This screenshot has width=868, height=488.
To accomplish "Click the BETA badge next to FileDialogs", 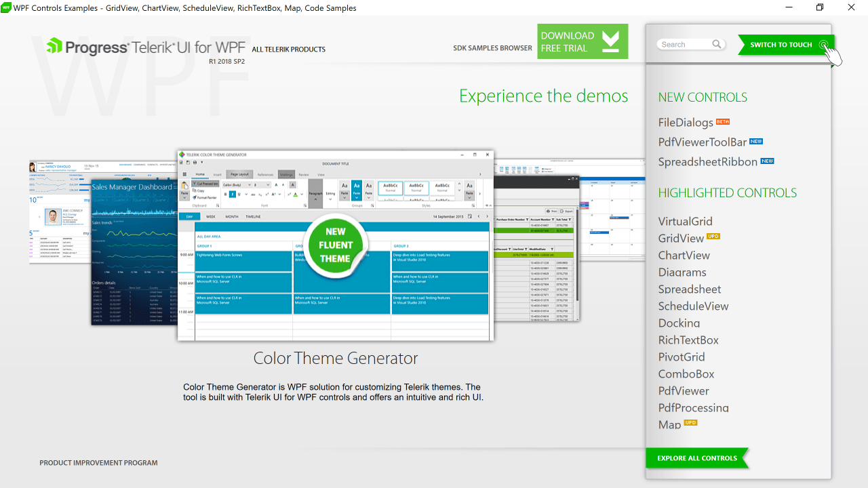I will [x=723, y=121].
